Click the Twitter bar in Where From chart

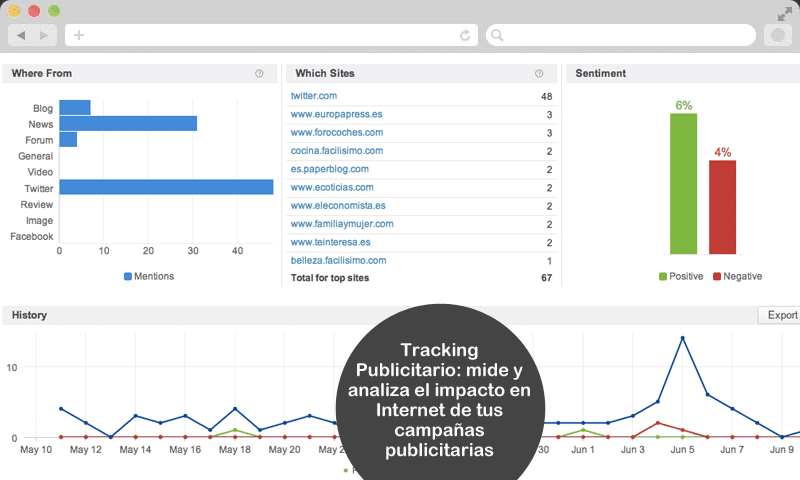click(166, 187)
